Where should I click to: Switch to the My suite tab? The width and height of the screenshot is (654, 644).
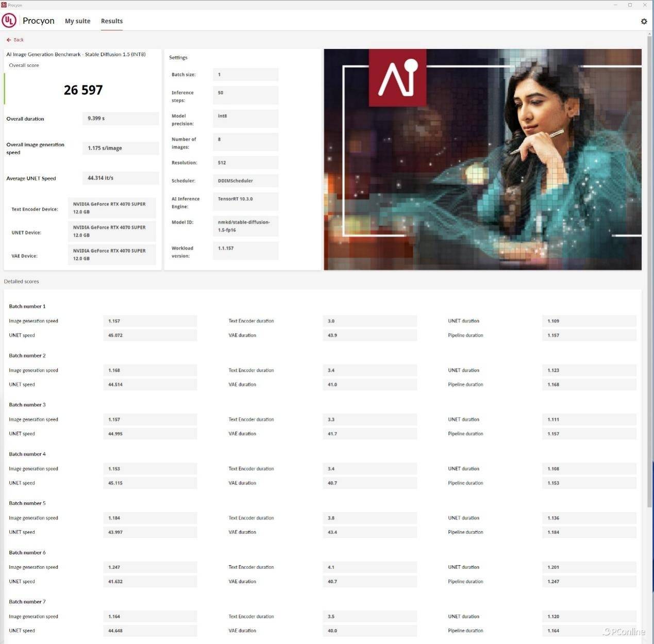[x=77, y=21]
